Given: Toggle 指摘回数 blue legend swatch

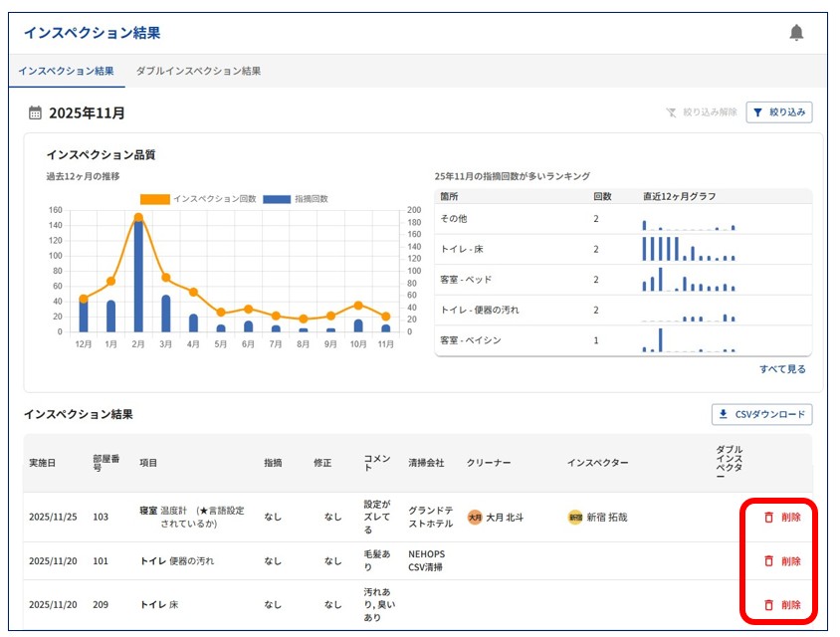Looking at the screenshot, I should click(277, 199).
